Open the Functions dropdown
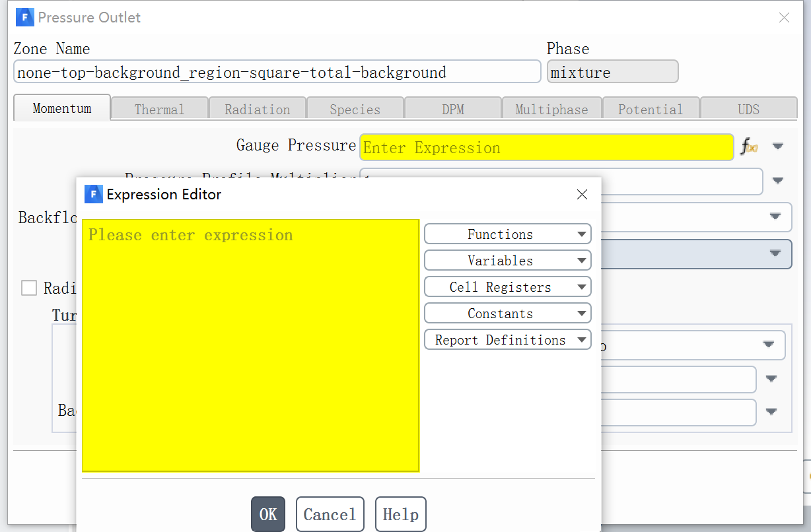Viewport: 811px width, 532px height. [507, 234]
